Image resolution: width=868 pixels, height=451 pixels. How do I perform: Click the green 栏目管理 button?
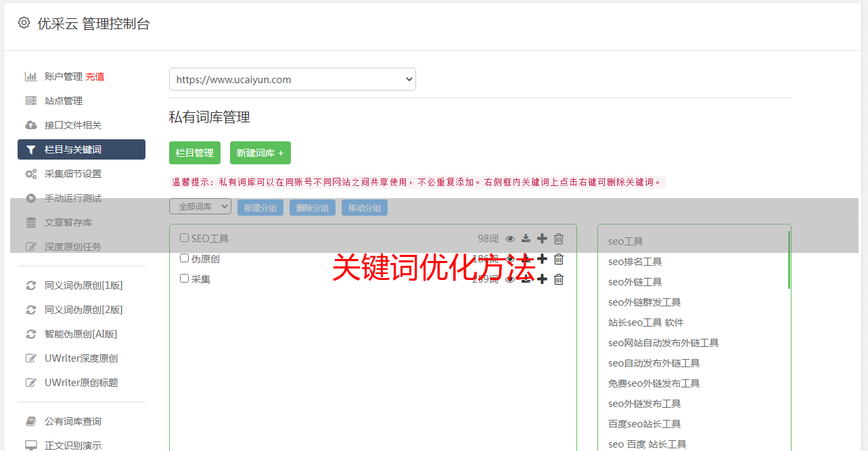(195, 153)
